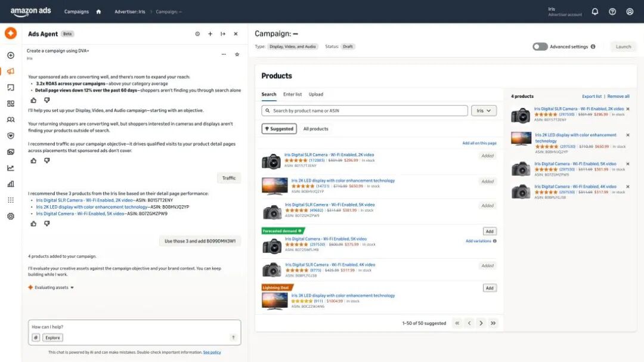
Task: Start a new chat with plus icon
Action: [x=210, y=33]
